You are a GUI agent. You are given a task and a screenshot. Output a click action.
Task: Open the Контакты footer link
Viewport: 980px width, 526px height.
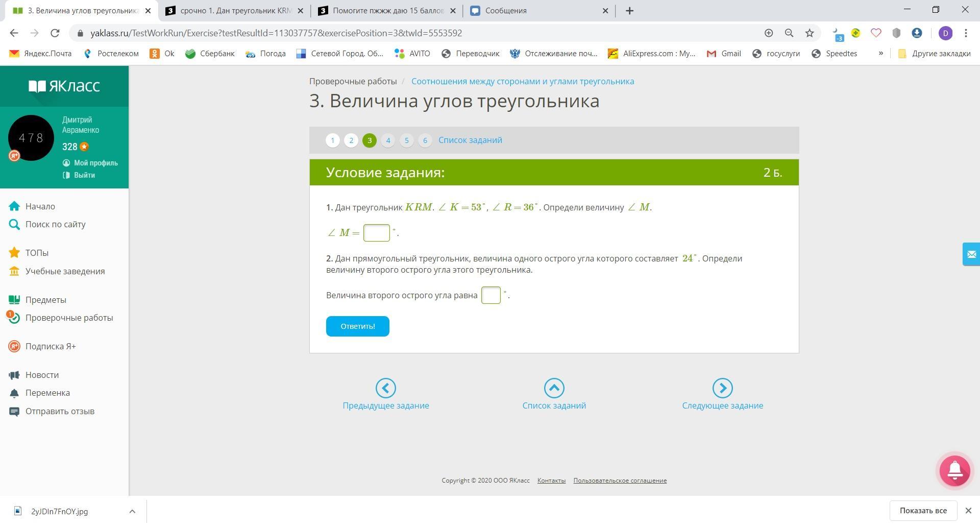pyautogui.click(x=551, y=481)
